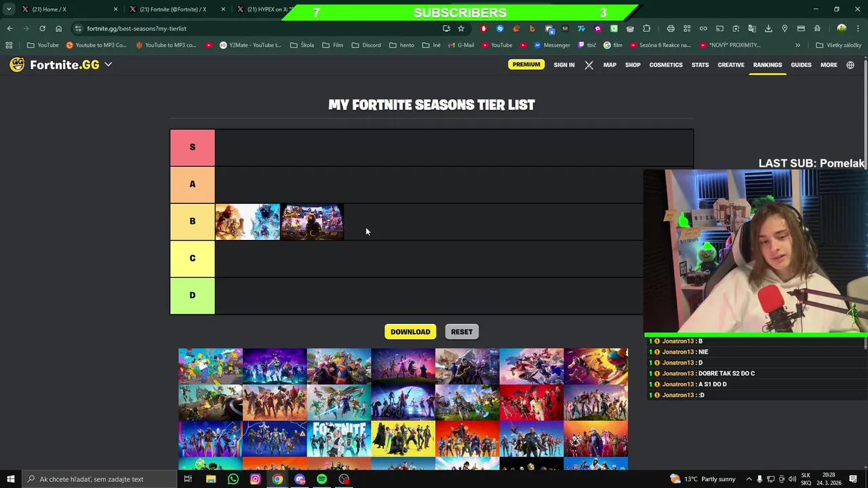The image size is (868, 488).
Task: Click the cast screen icon in toolbar
Action: coord(719,28)
